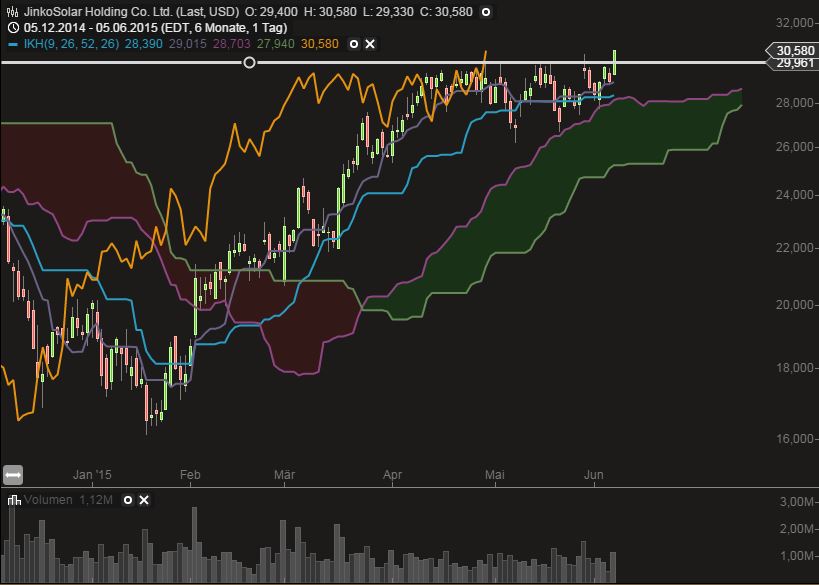This screenshot has width=819, height=585.
Task: Click the IKH value 28,703 in purple
Action: (x=231, y=44)
